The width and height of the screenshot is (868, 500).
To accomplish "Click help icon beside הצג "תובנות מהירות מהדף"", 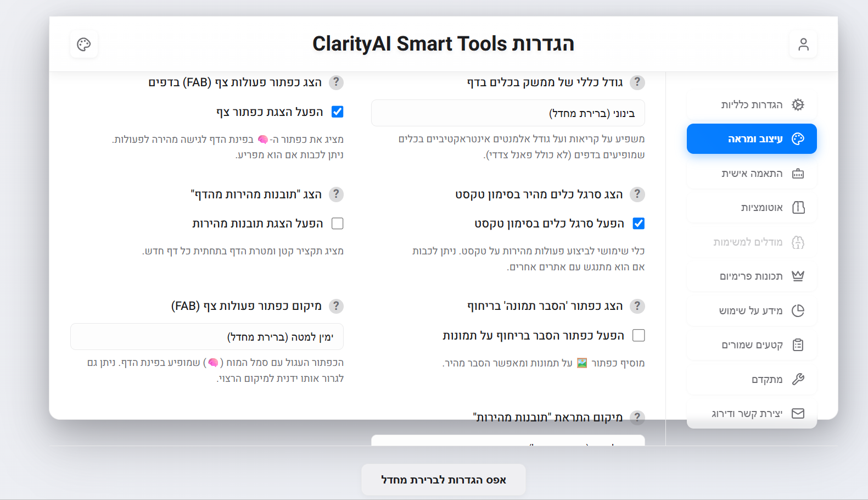I will point(336,194).
